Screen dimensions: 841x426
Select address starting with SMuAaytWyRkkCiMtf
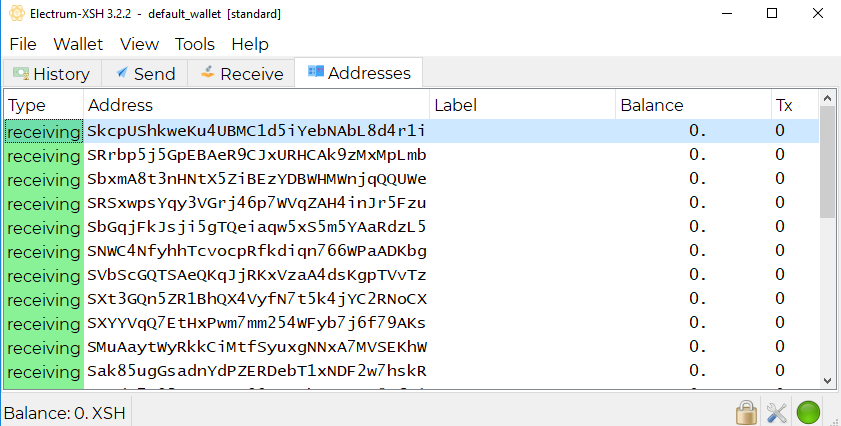[256, 347]
